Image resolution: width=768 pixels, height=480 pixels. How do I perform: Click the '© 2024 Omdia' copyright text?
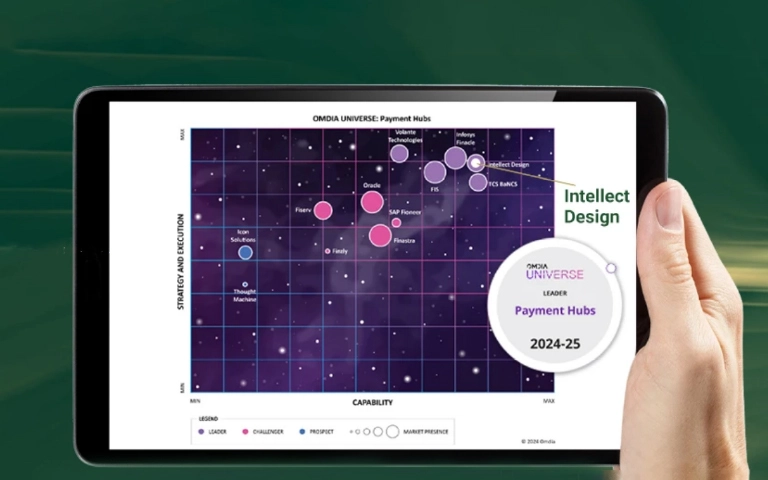[x=538, y=441]
